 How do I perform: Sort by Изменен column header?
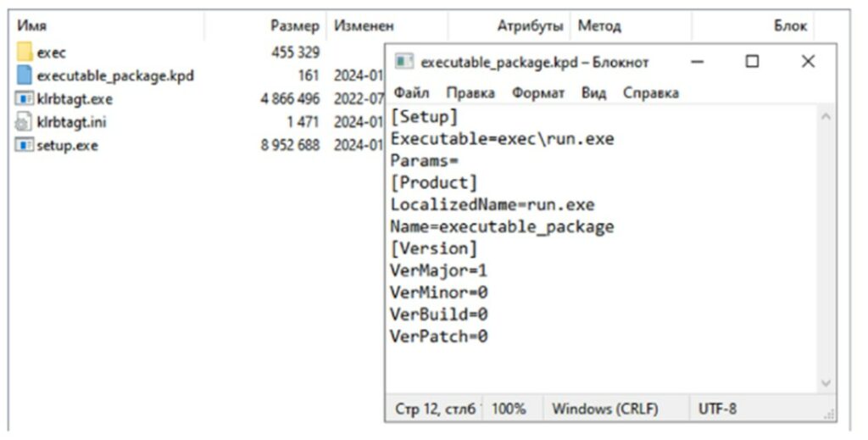coord(364,26)
